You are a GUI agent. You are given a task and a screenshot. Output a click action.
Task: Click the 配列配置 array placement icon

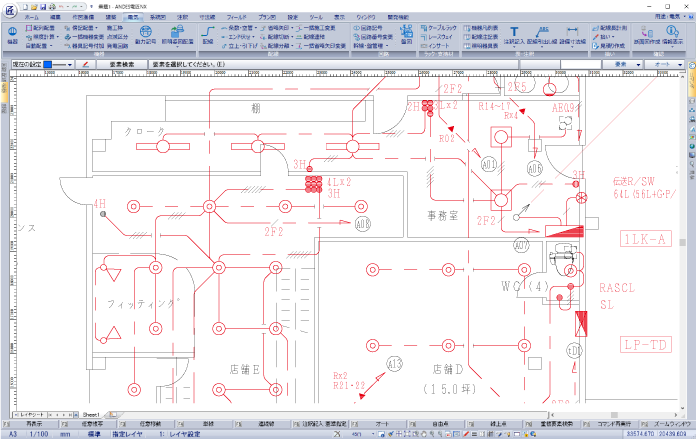(41, 28)
